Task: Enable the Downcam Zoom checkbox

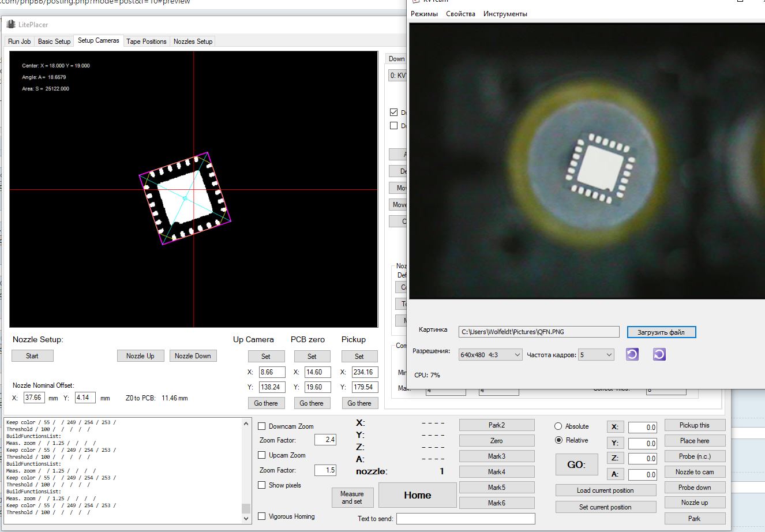Action: coord(262,426)
